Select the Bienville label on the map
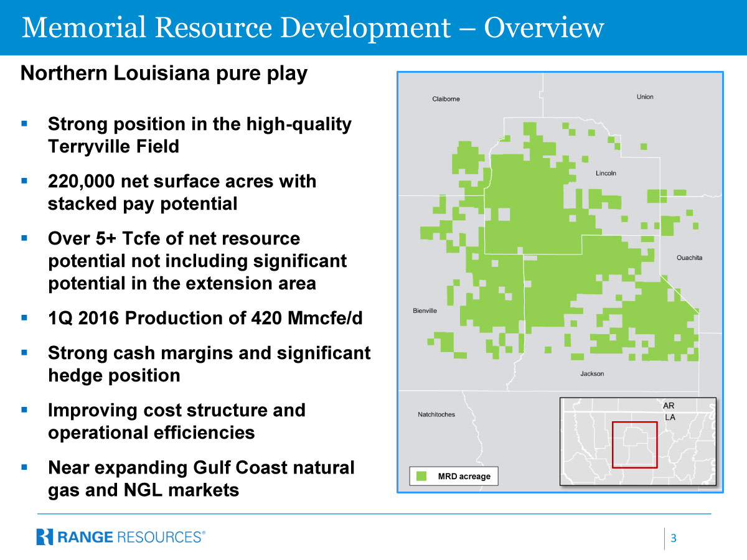Screen dimensions: 747x560 [425, 310]
